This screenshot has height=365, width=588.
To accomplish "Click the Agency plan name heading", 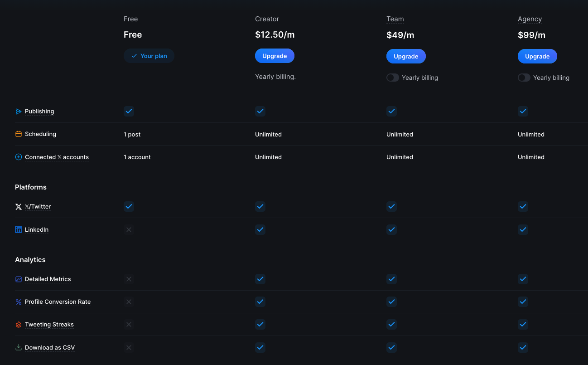I will click(x=530, y=19).
